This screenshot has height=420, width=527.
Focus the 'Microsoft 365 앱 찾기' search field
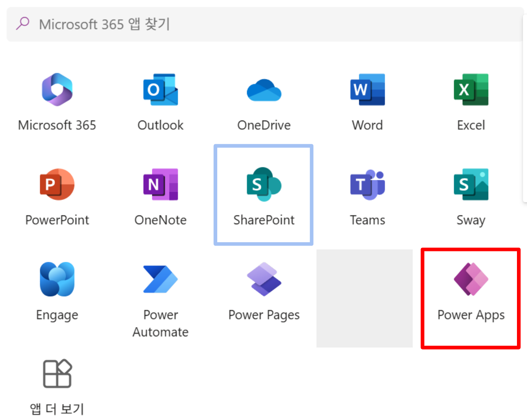click(x=265, y=24)
